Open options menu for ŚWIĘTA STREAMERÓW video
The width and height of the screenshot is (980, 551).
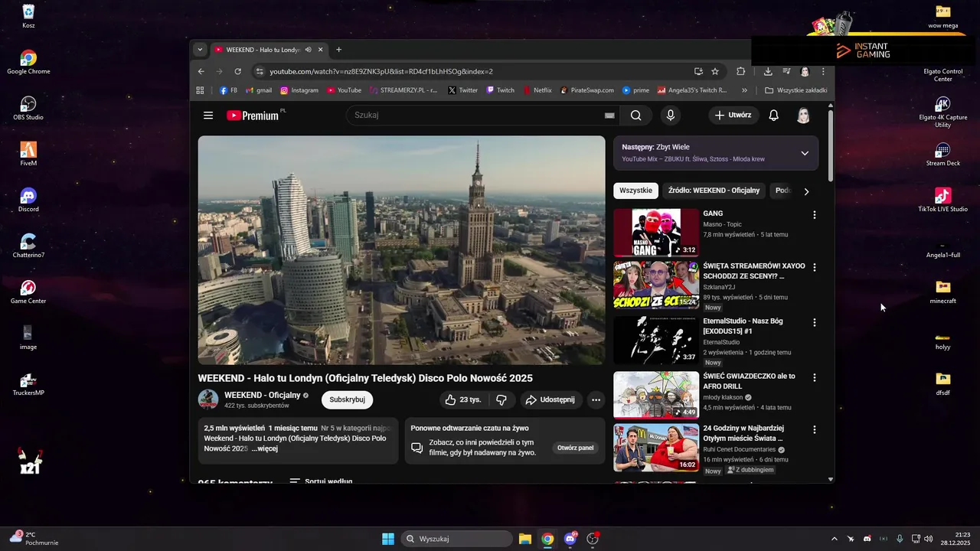coord(815,267)
